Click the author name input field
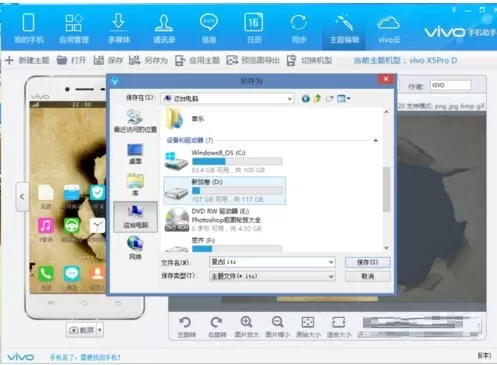 point(450,85)
